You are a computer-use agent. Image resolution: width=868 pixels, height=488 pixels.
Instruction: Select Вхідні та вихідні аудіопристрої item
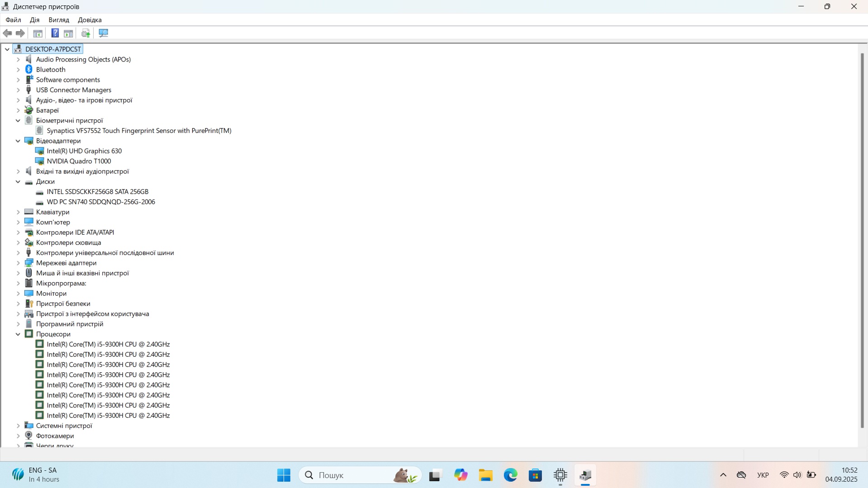(x=82, y=171)
